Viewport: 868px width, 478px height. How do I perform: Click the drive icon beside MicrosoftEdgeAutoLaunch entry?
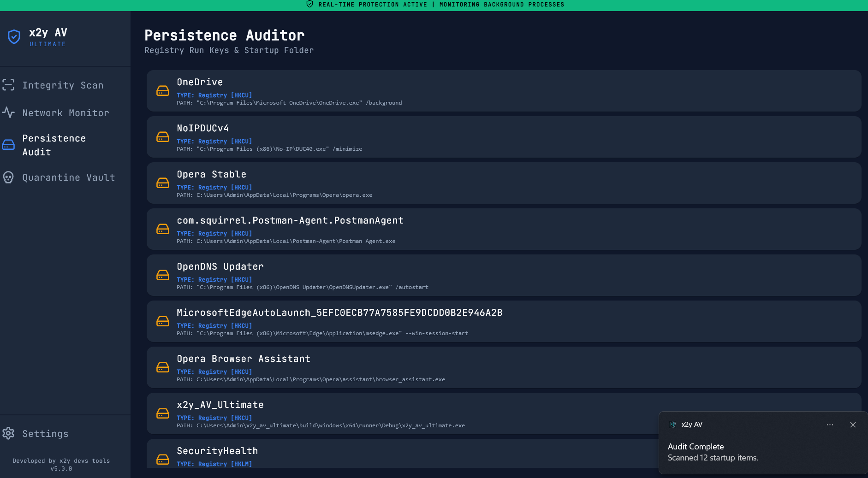163,321
